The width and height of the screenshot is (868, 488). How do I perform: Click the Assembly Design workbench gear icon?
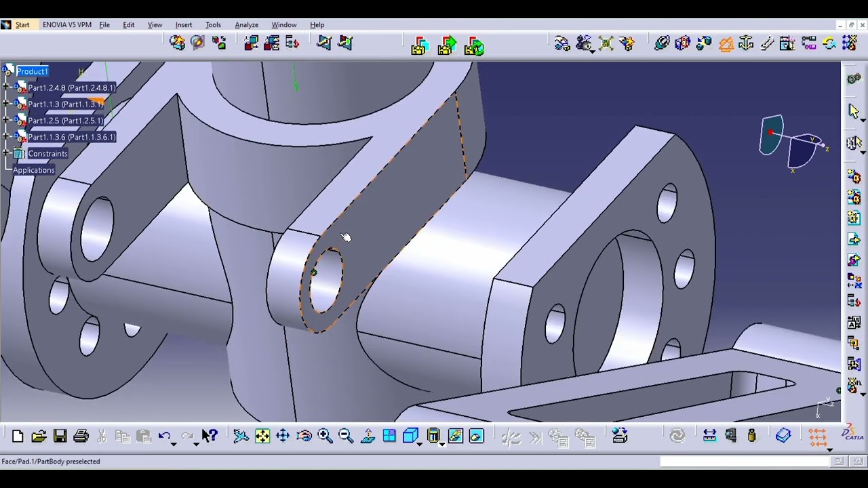(854, 79)
